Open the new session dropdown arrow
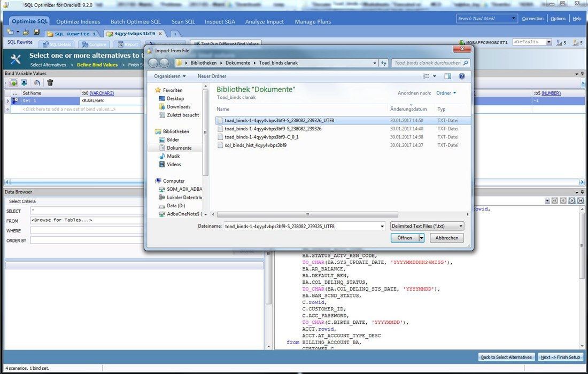 [x=18, y=32]
